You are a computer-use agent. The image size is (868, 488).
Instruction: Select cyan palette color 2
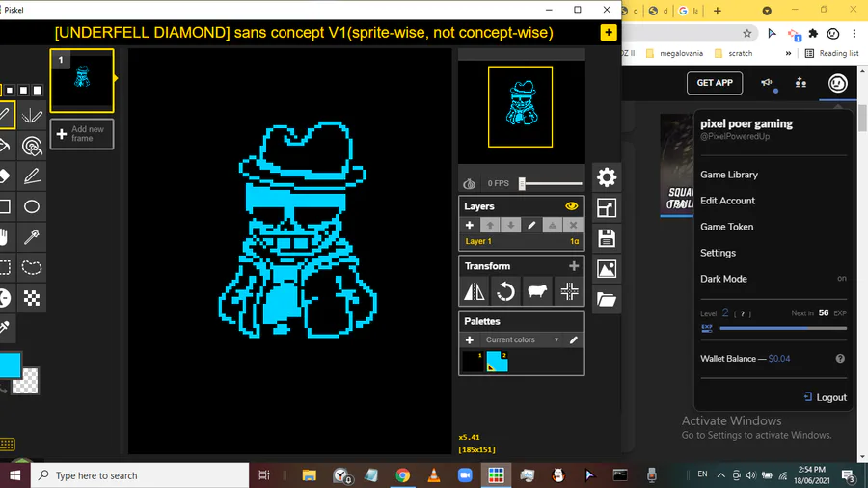[497, 362]
